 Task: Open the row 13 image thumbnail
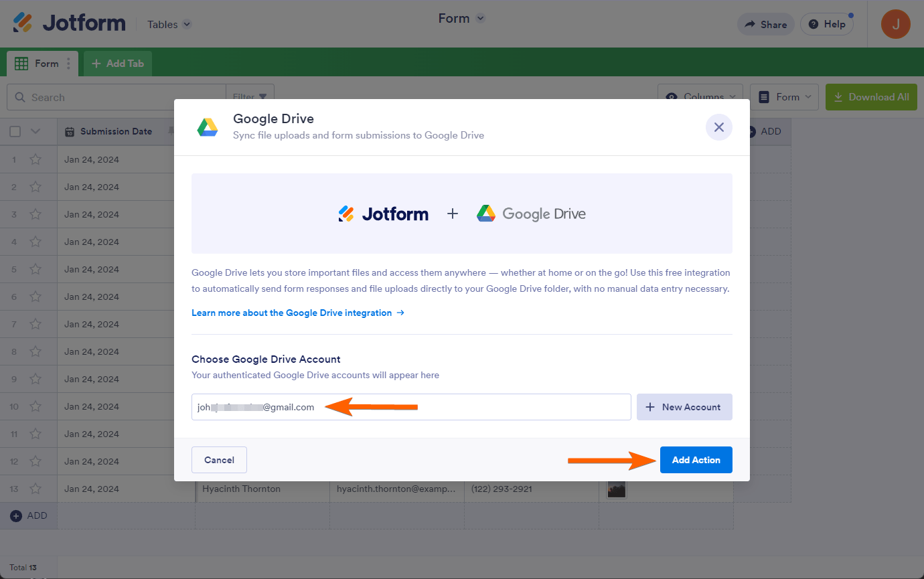[617, 489]
